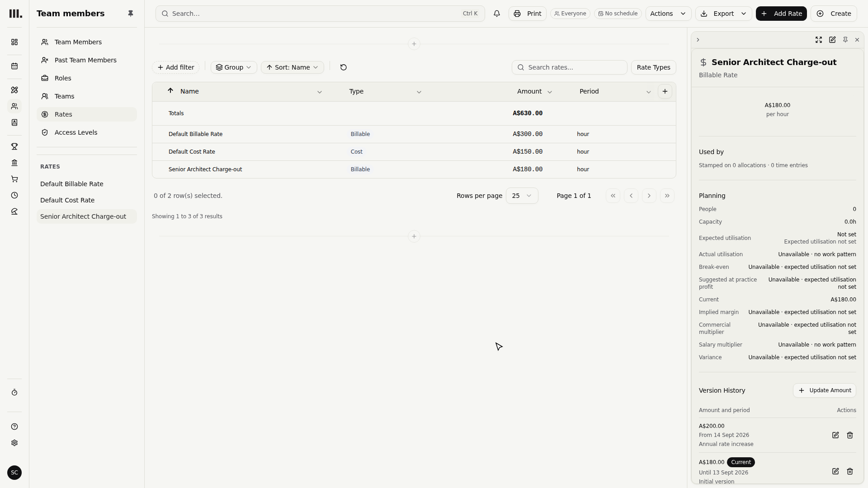Click the Add Rate button
This screenshot has height=488, width=868.
coord(781,14)
